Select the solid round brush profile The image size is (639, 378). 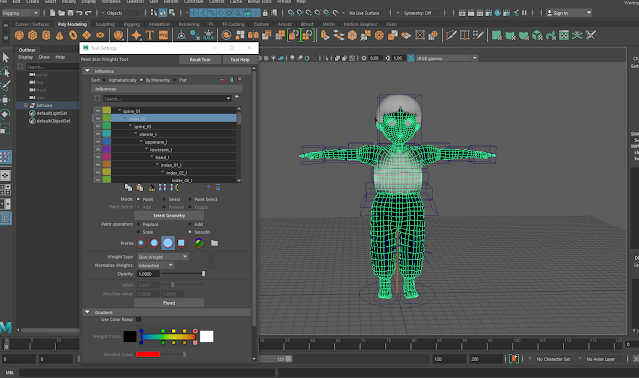pos(167,243)
